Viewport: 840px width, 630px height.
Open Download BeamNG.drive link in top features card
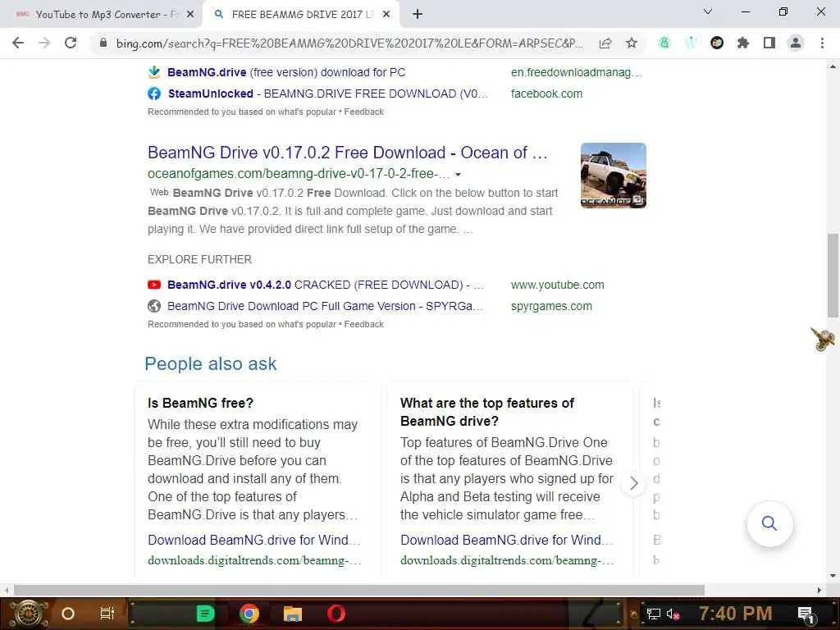point(507,540)
